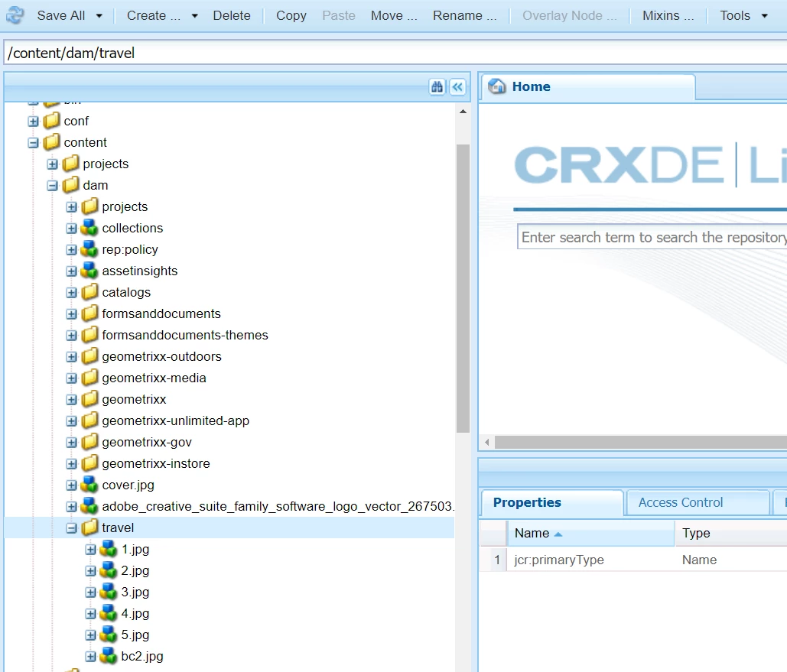Click the Home tab house icon
This screenshot has width=787, height=672.
pyautogui.click(x=497, y=86)
